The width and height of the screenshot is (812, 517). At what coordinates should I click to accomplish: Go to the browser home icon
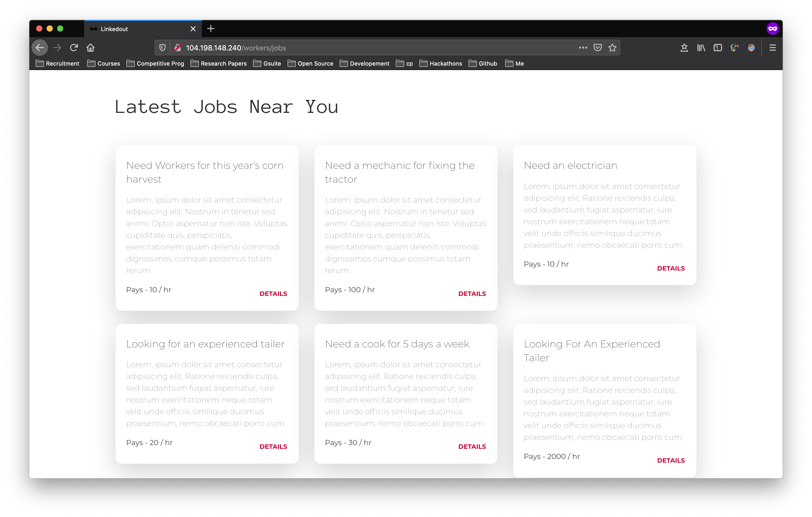90,48
